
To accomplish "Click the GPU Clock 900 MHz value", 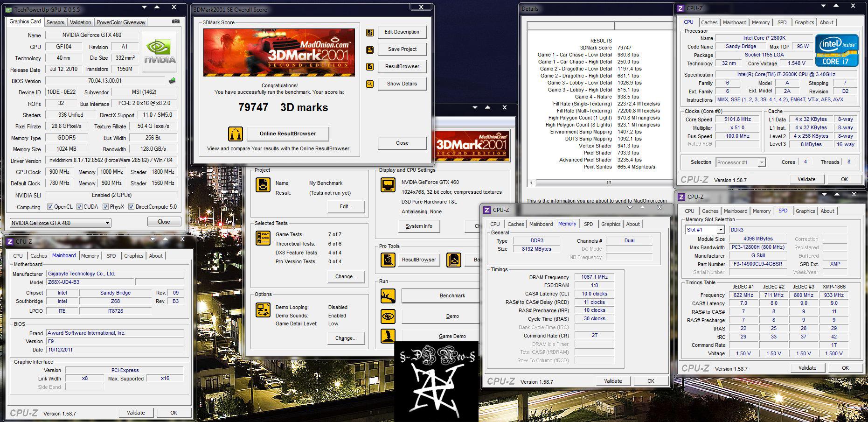I will [x=59, y=172].
